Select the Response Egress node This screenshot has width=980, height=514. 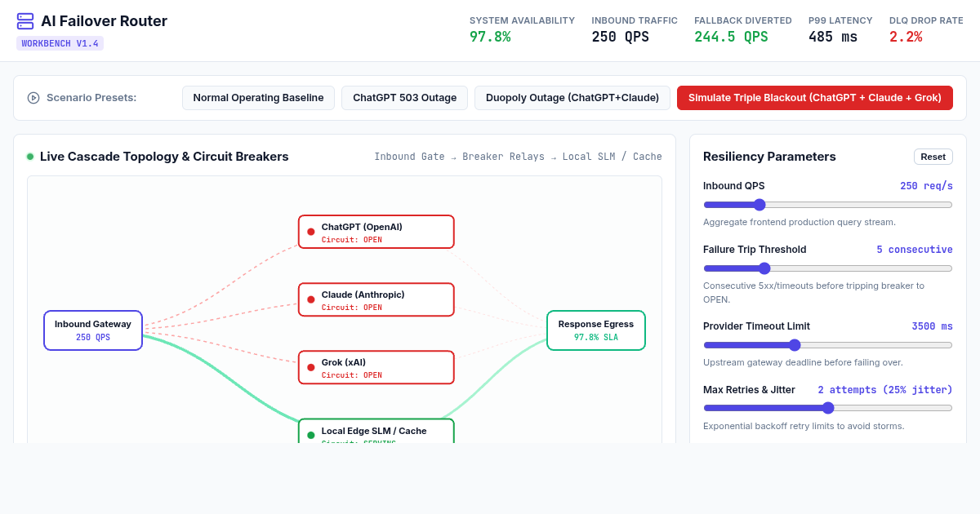click(x=596, y=330)
